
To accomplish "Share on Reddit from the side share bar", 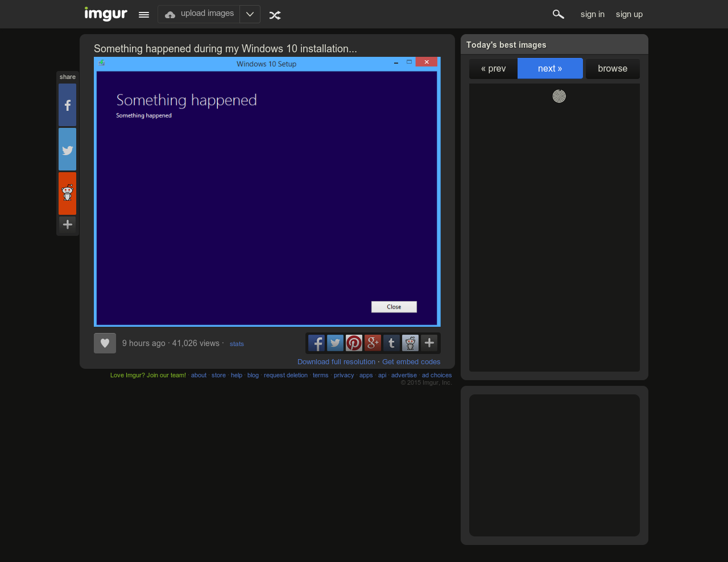I will coord(67,194).
